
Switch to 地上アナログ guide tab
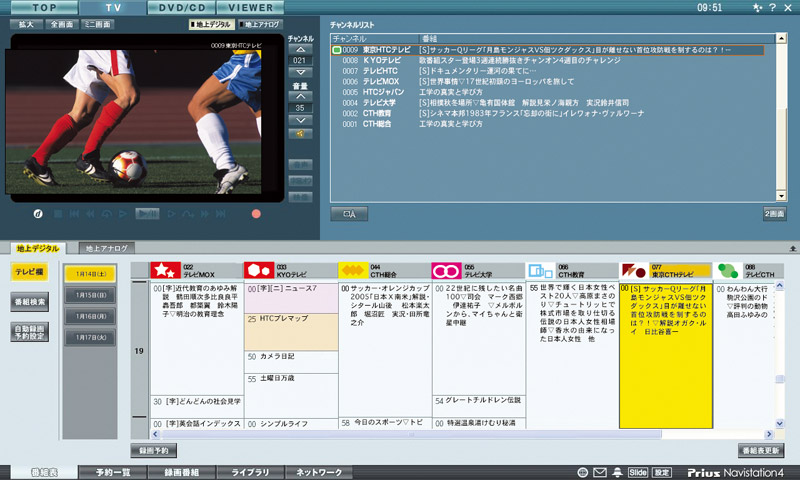tap(107, 248)
